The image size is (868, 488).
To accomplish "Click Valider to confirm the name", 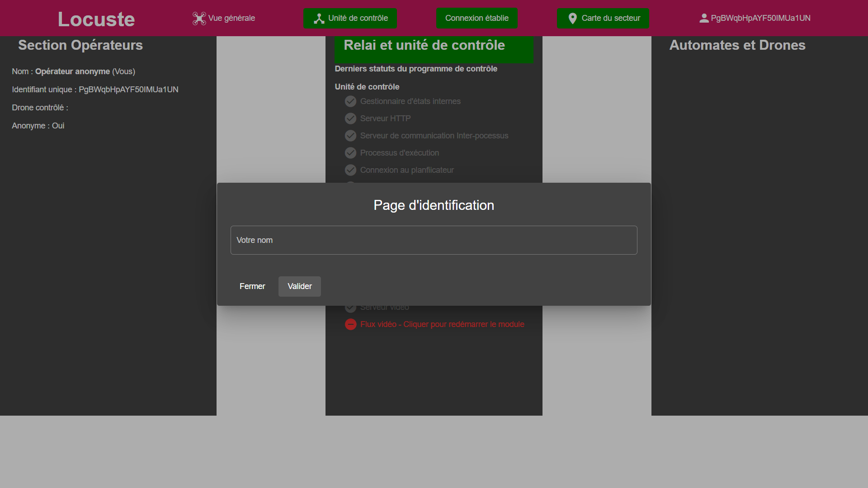I will [300, 286].
